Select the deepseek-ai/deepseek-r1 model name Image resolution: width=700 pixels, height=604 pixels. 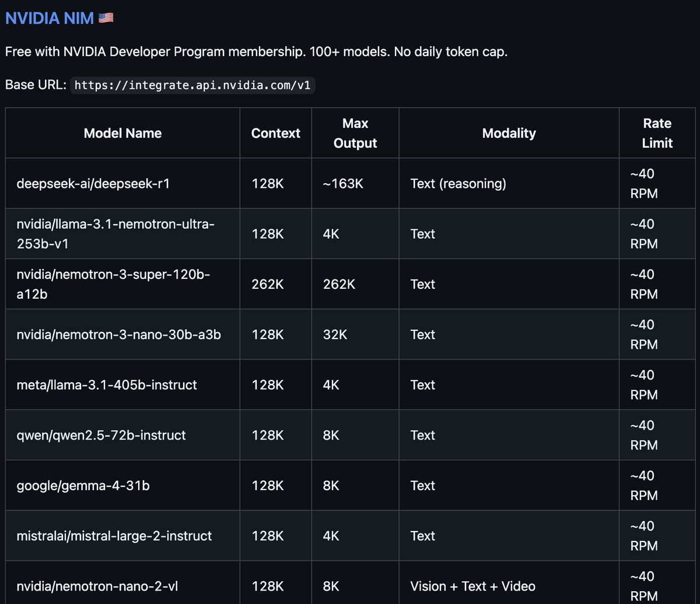(93, 183)
